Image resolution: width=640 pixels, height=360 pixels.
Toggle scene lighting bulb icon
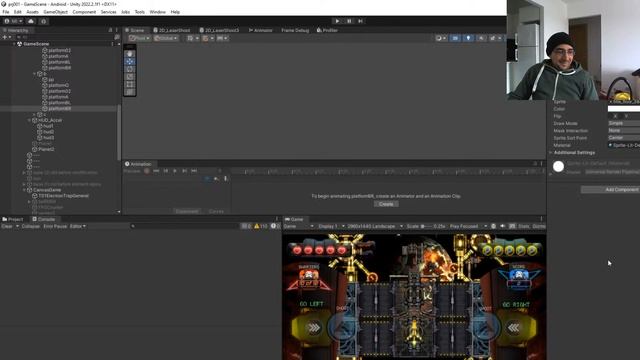[x=468, y=38]
